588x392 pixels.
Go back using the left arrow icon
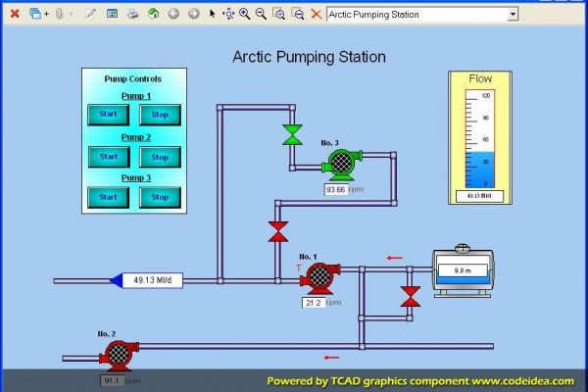(x=173, y=15)
